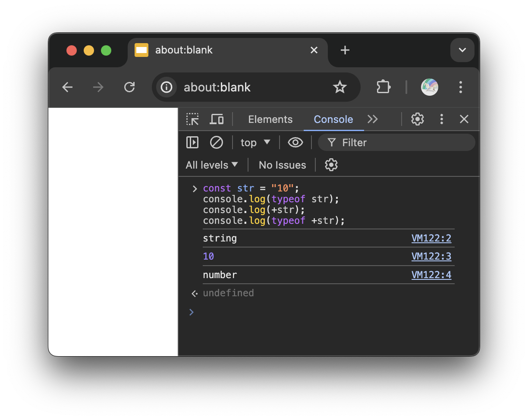Open source link VM122:4
Viewport: 528px width, 420px height.
point(431,275)
